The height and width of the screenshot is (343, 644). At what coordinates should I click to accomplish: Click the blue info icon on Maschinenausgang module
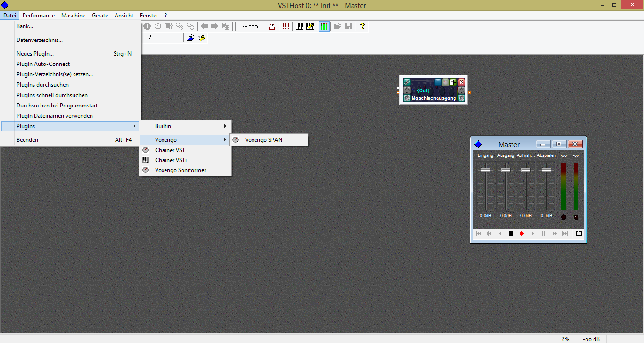click(438, 82)
